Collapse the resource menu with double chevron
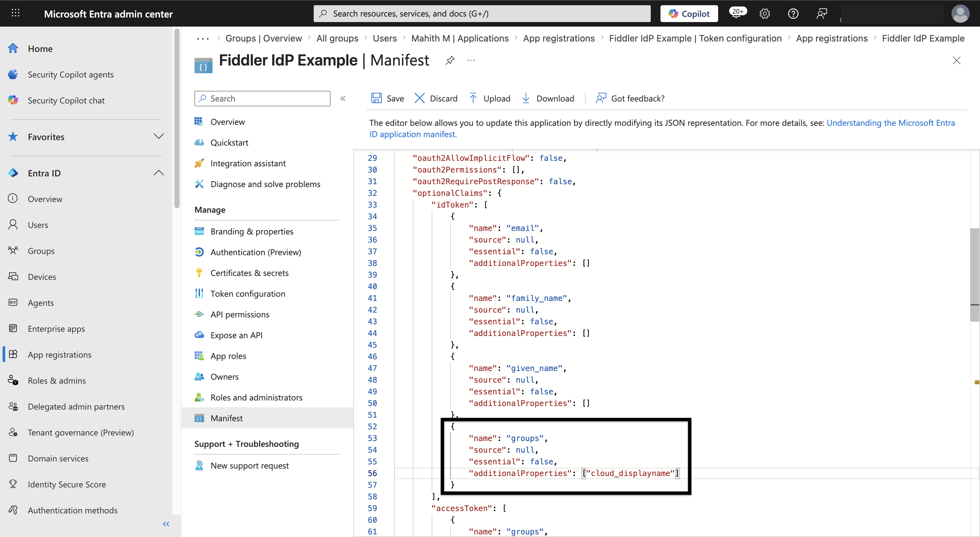 point(343,99)
